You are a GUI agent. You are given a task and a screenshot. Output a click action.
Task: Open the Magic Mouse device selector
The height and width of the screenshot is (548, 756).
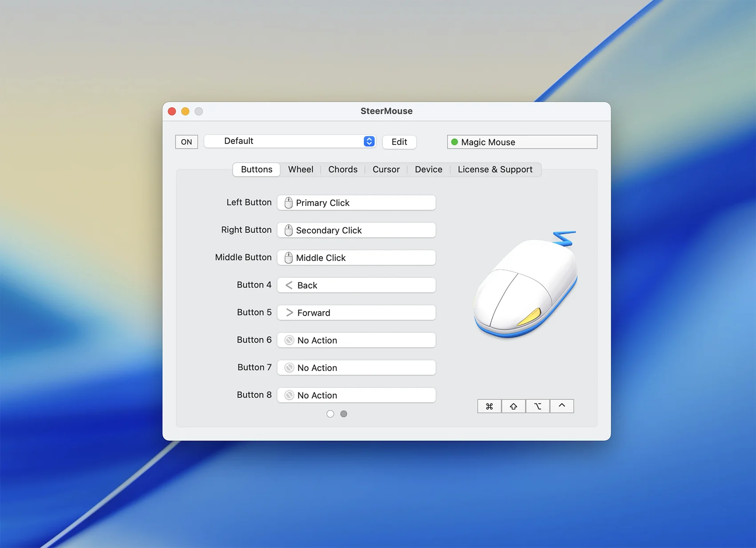pyautogui.click(x=522, y=142)
